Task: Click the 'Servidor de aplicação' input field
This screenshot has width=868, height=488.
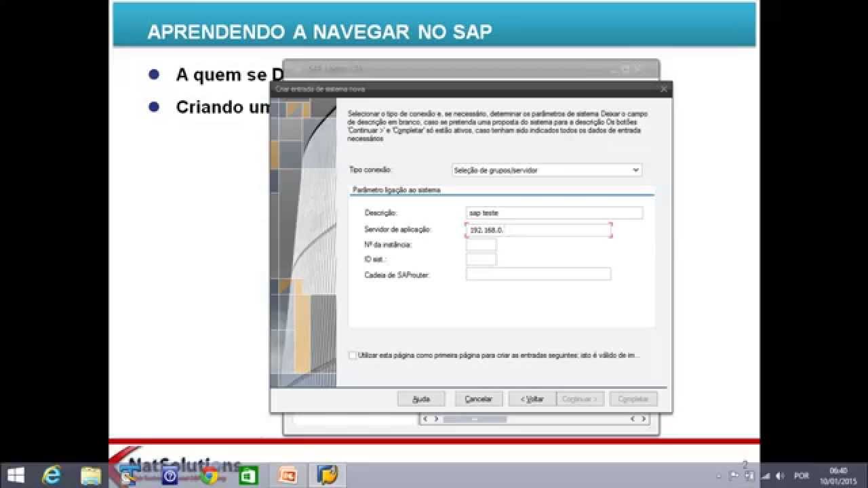Action: coord(538,230)
